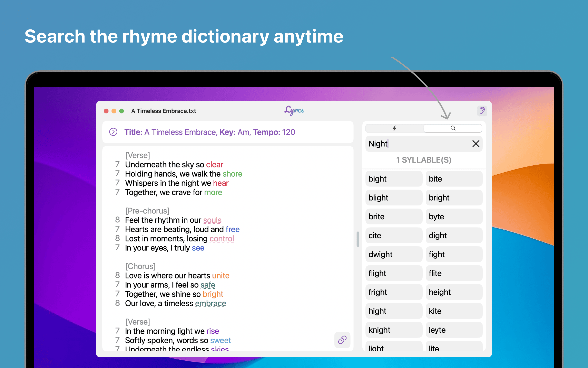
Task: Click the orange word unite
Action: coord(220,276)
